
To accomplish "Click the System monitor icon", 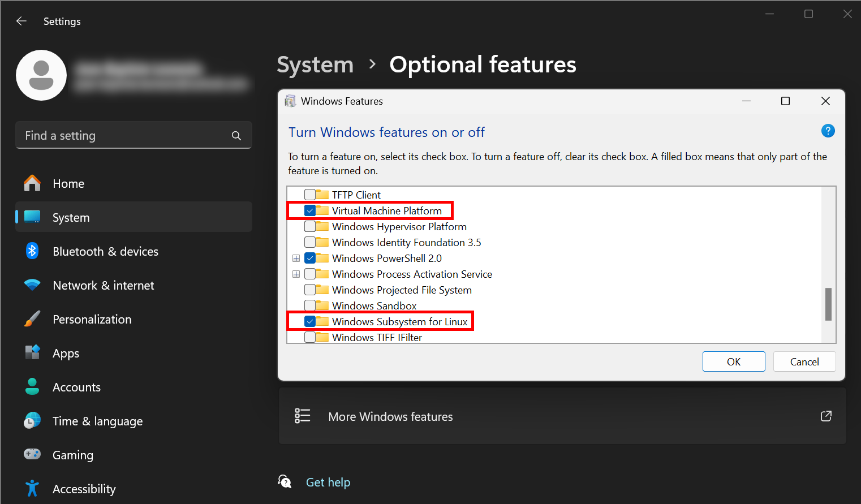I will 32,217.
